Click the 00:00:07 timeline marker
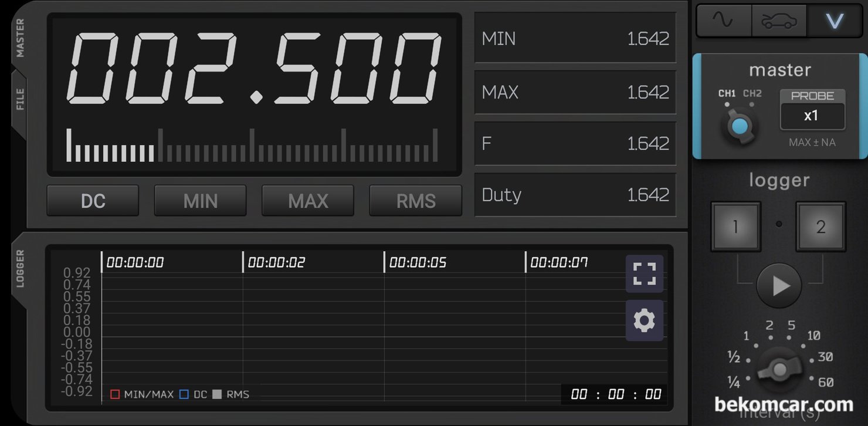 [559, 262]
